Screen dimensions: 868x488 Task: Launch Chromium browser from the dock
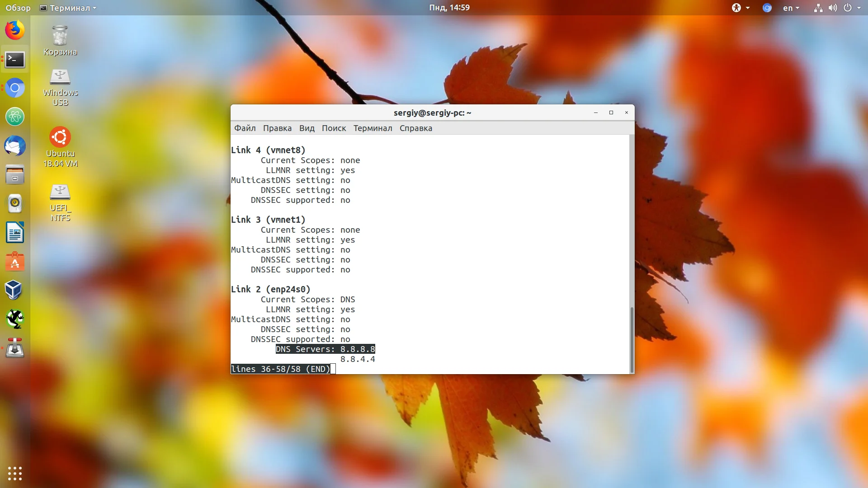(x=15, y=88)
